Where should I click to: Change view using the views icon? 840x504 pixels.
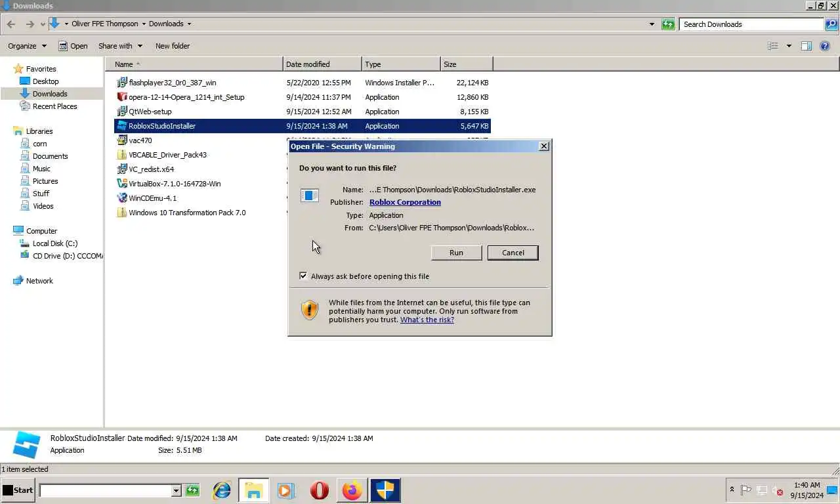pos(773,46)
